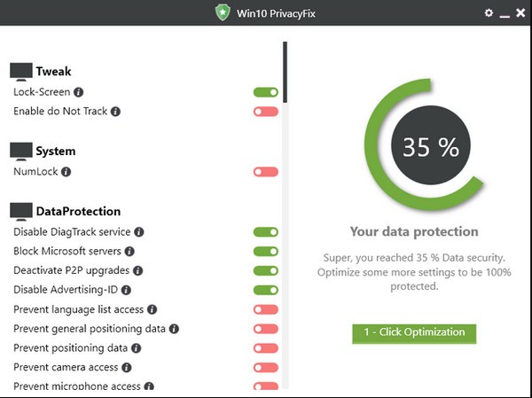Select the DataProtection section header
Image resolution: width=532 pixels, height=398 pixels.
point(78,212)
